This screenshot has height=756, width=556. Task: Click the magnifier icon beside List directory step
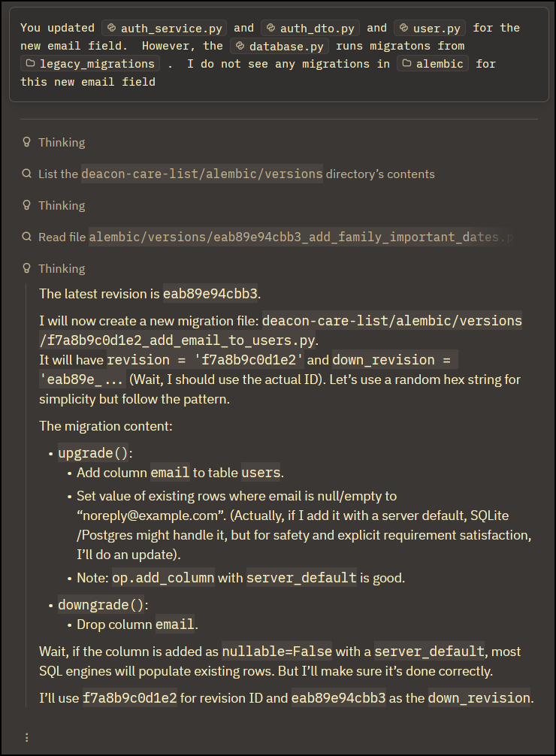coord(27,174)
